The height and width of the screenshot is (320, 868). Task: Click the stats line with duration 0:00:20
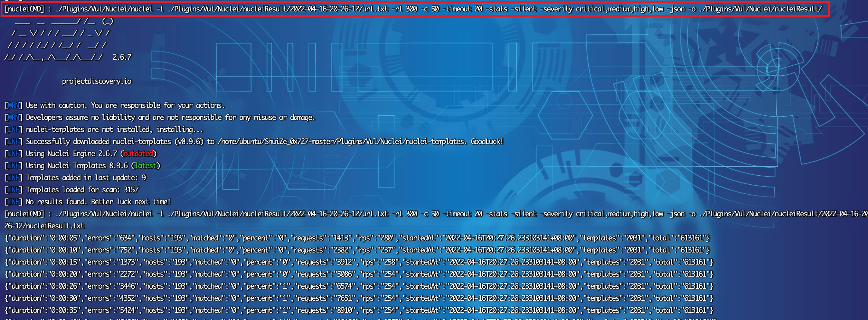359,275
